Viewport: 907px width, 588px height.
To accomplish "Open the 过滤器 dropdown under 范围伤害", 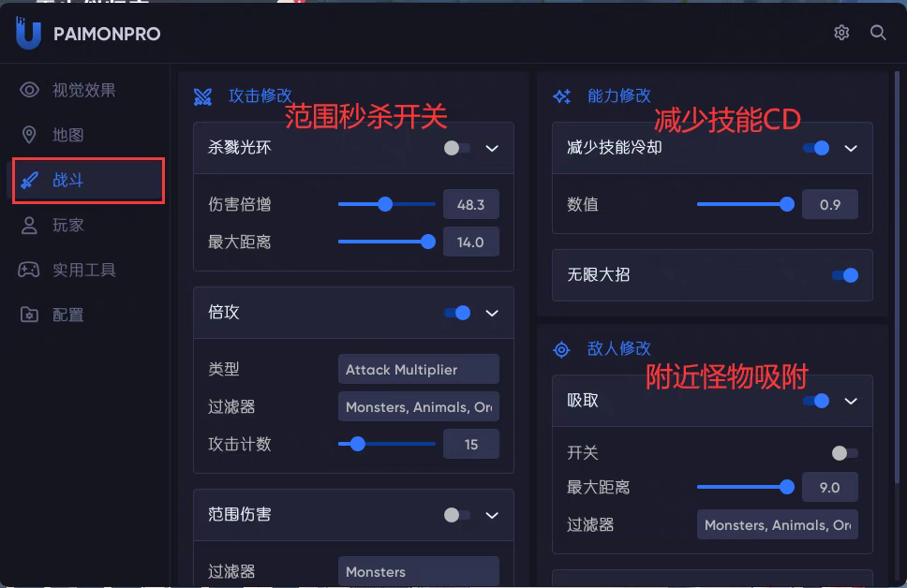I will click(x=419, y=571).
